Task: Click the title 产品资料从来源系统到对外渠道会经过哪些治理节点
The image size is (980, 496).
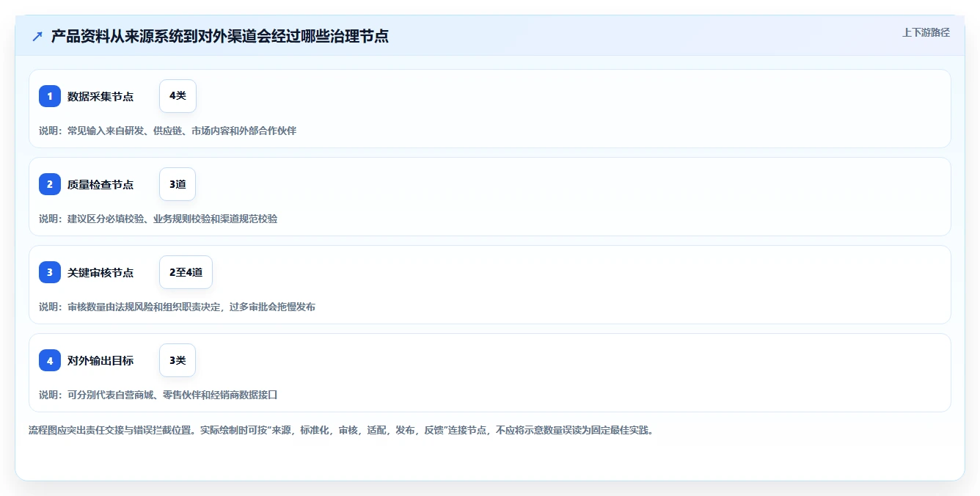Action: point(220,36)
